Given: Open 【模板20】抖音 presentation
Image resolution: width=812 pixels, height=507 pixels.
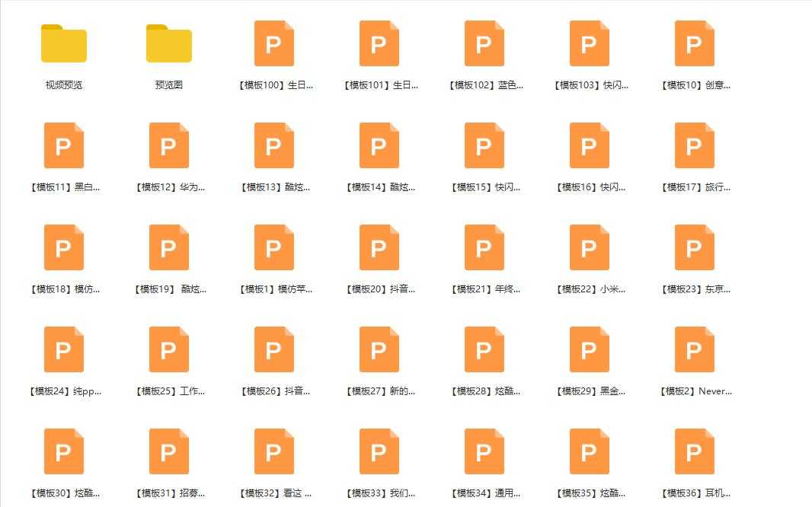Looking at the screenshot, I should point(379,247).
